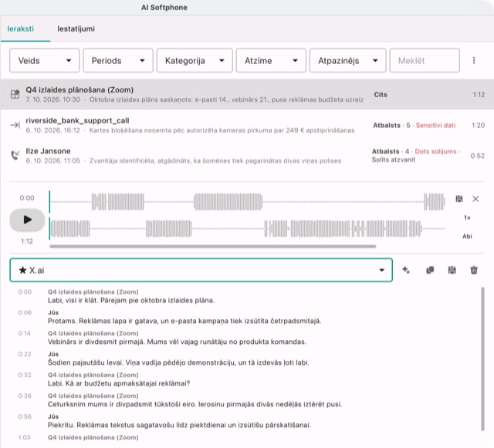Expand the Atpazinējs dropdown
494x448 pixels.
347,60
